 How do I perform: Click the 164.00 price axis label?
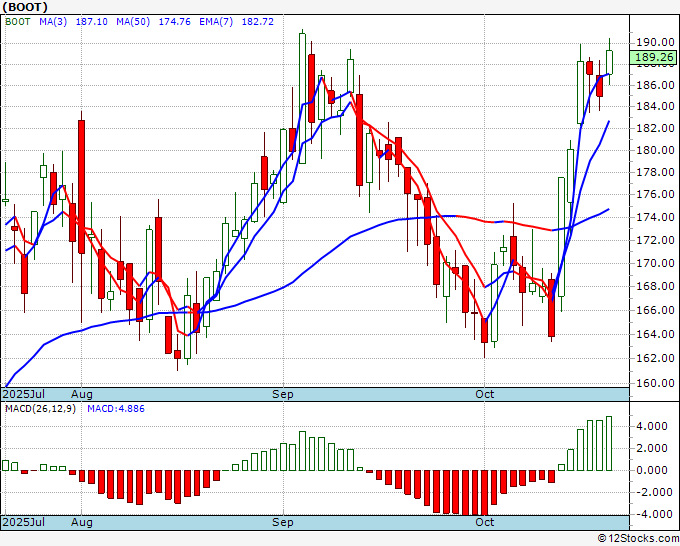click(655, 334)
